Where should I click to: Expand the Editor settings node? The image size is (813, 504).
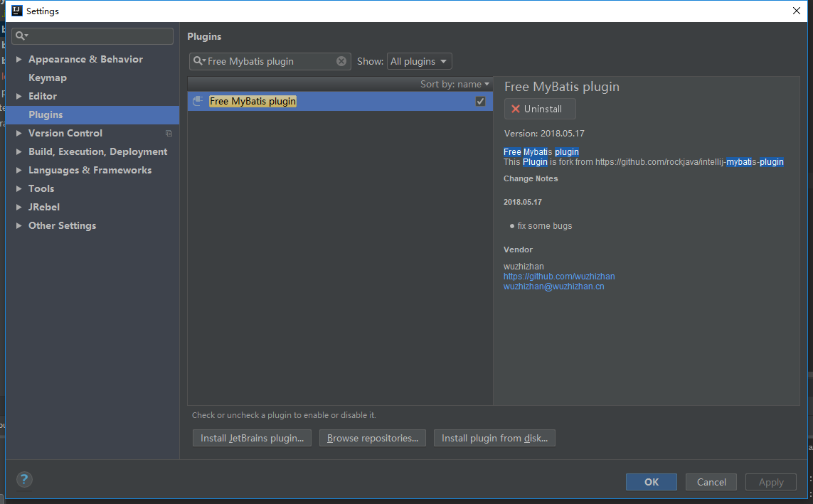18,97
